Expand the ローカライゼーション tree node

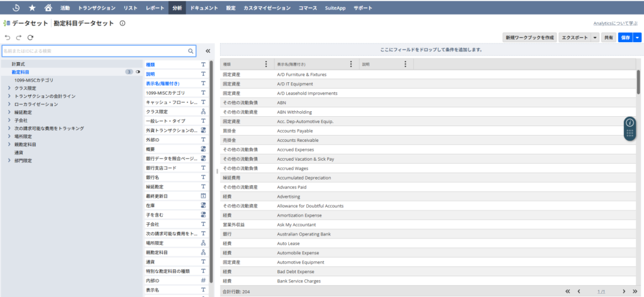pos(9,104)
